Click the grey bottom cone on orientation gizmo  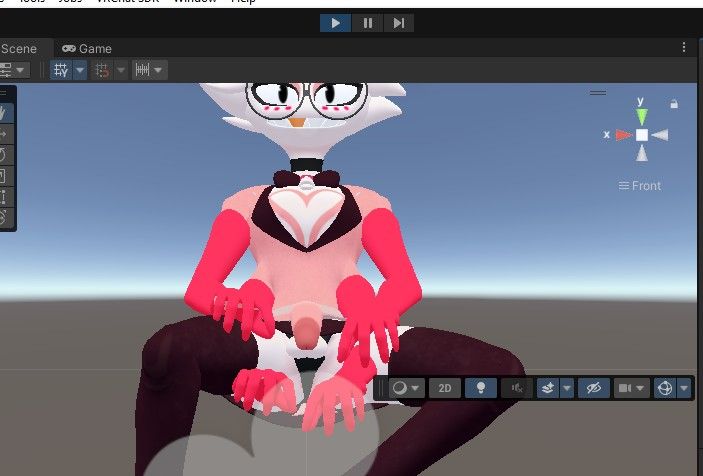click(x=642, y=153)
